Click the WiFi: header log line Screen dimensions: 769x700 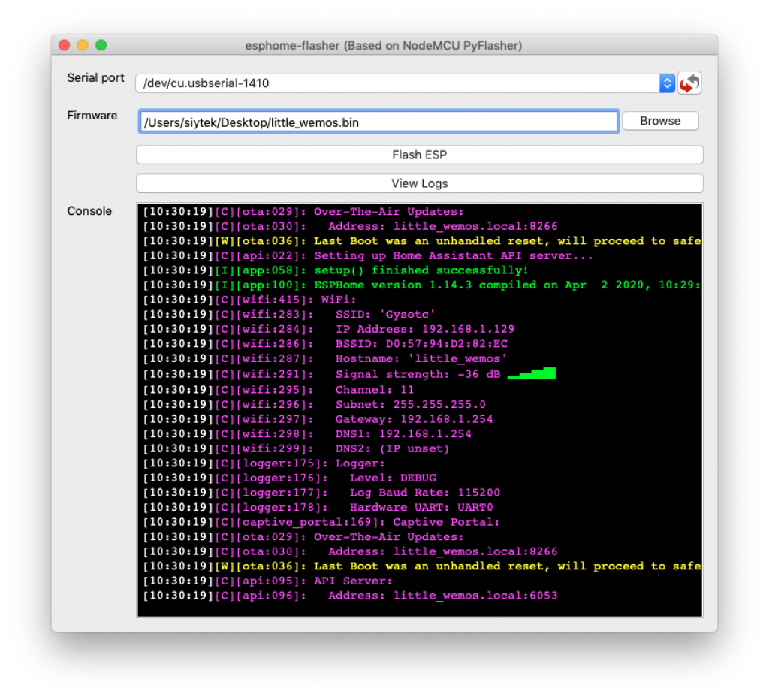pos(249,300)
